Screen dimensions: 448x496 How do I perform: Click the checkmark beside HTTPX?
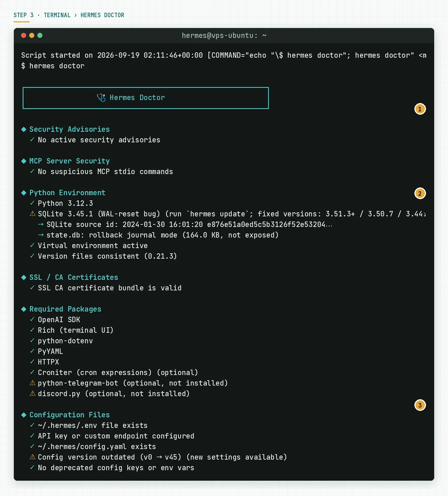(32, 362)
